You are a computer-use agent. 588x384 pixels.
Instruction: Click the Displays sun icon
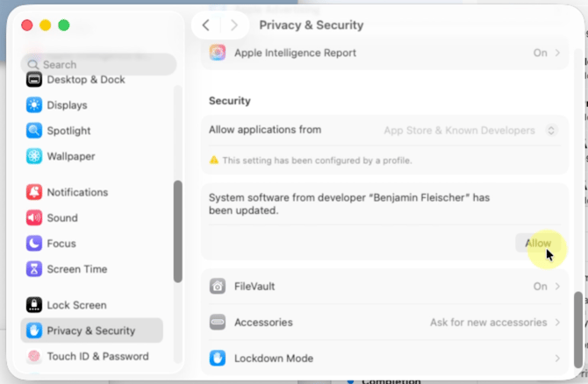[34, 105]
